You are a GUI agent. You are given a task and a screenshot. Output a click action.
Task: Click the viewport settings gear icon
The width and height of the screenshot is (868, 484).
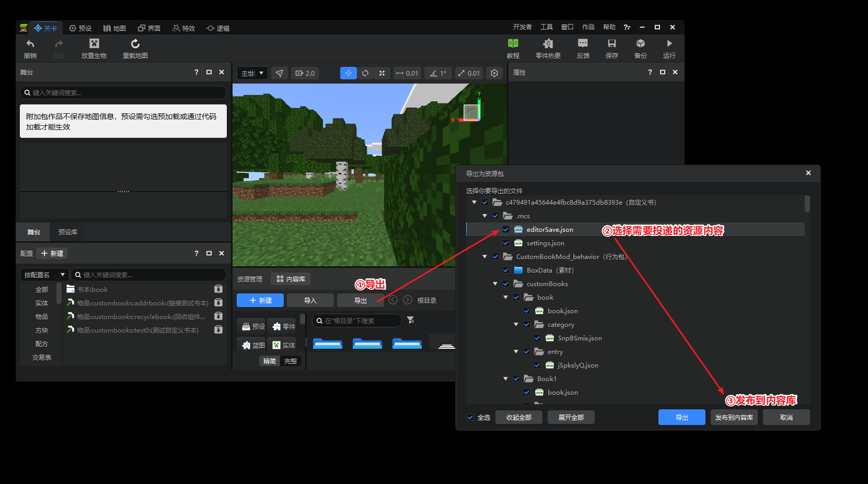point(494,73)
